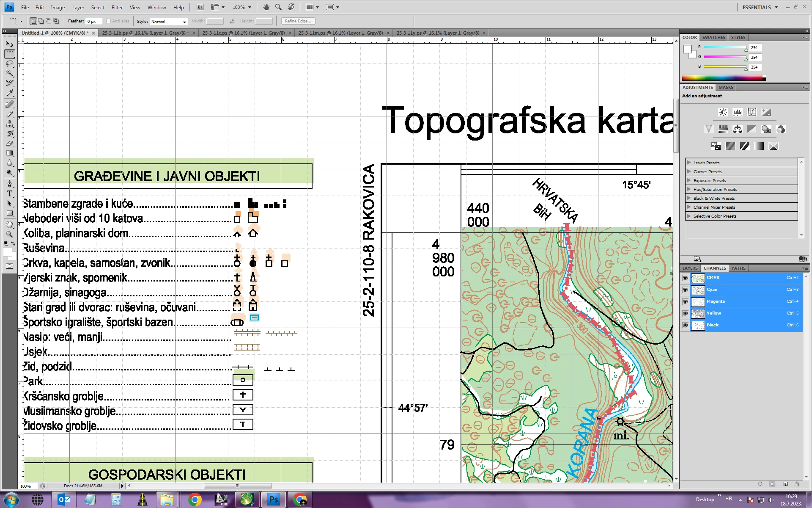Open the Filter menu

point(117,7)
